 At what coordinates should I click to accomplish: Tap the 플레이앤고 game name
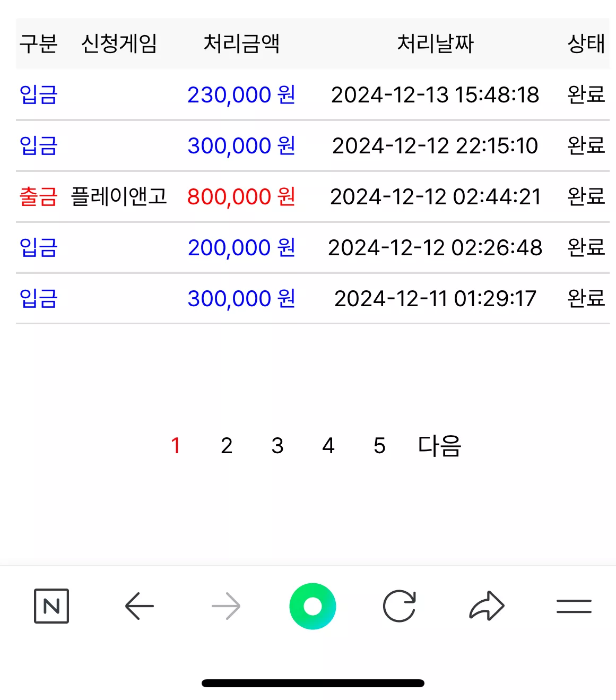[x=119, y=196]
